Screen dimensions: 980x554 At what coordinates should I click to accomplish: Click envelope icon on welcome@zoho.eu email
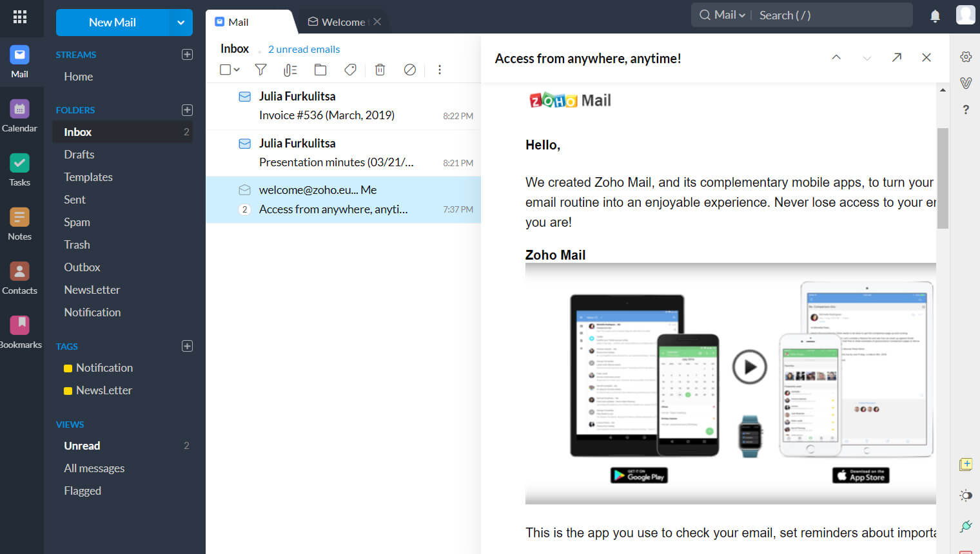point(245,190)
